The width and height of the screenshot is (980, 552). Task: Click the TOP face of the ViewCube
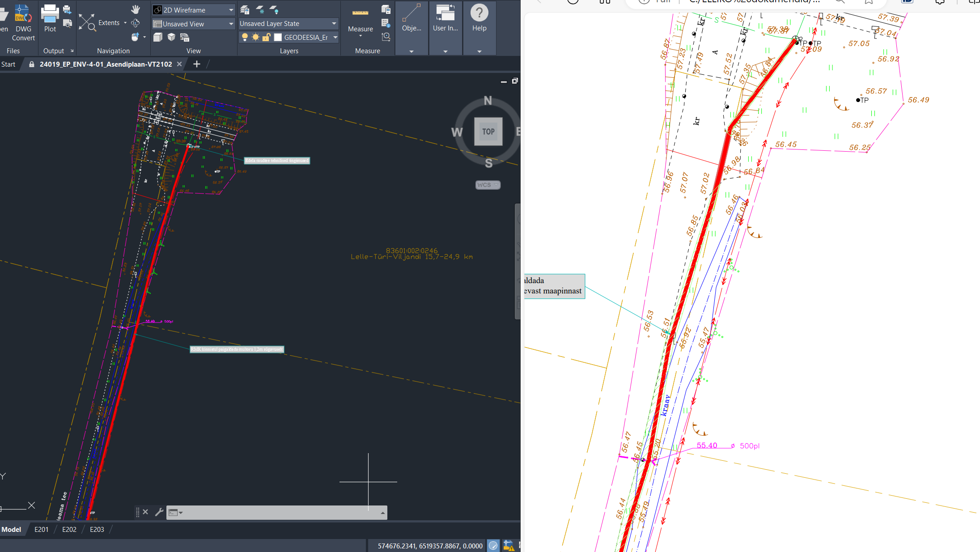tap(488, 132)
